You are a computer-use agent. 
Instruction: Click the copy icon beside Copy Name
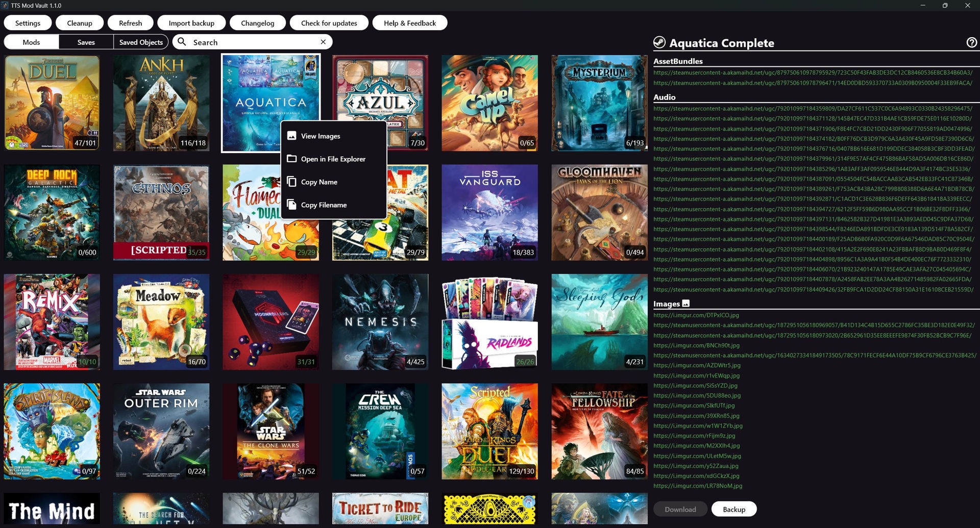(292, 182)
